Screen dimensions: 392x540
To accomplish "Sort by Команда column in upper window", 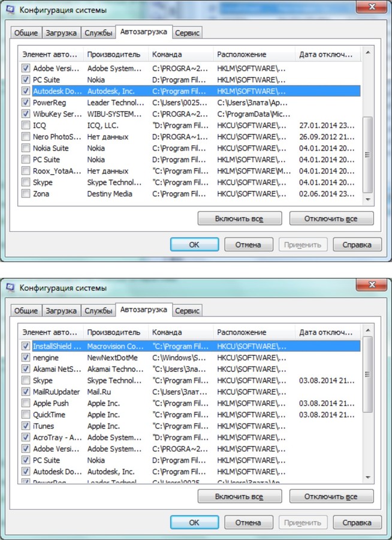I will [x=180, y=55].
